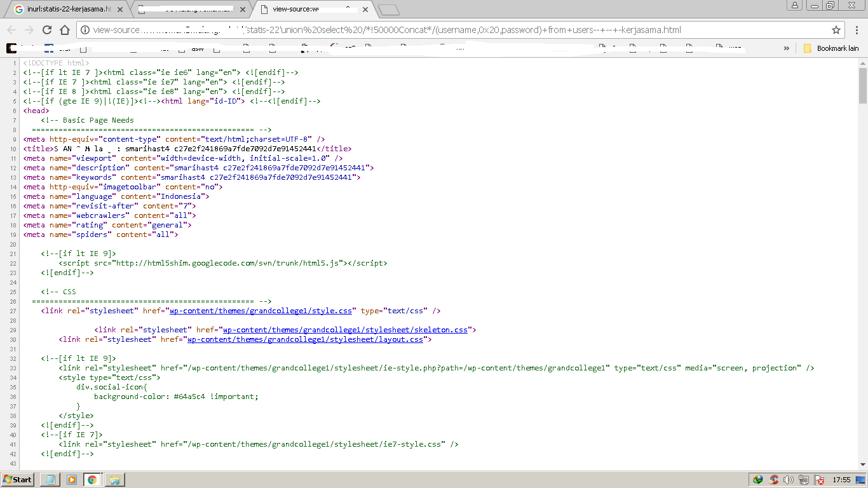Image resolution: width=868 pixels, height=488 pixels.
Task: Click the content-type meta tag line
Action: 174,139
